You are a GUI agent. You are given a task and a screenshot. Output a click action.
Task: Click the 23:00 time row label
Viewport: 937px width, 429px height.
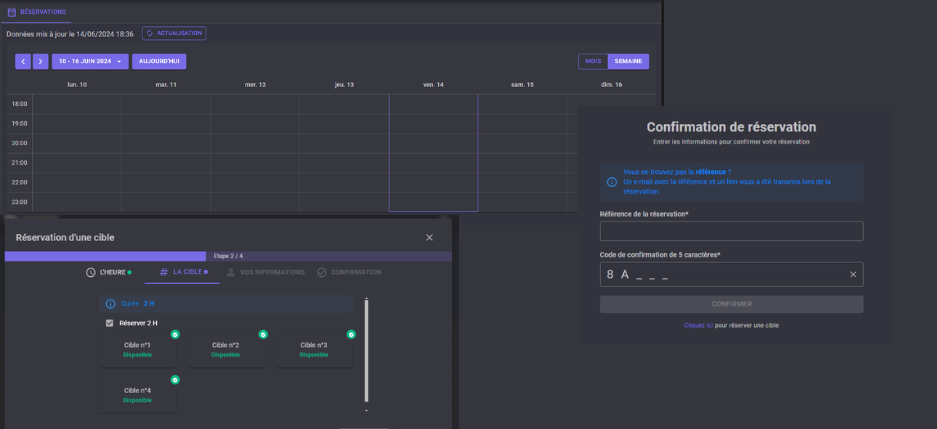coord(20,202)
